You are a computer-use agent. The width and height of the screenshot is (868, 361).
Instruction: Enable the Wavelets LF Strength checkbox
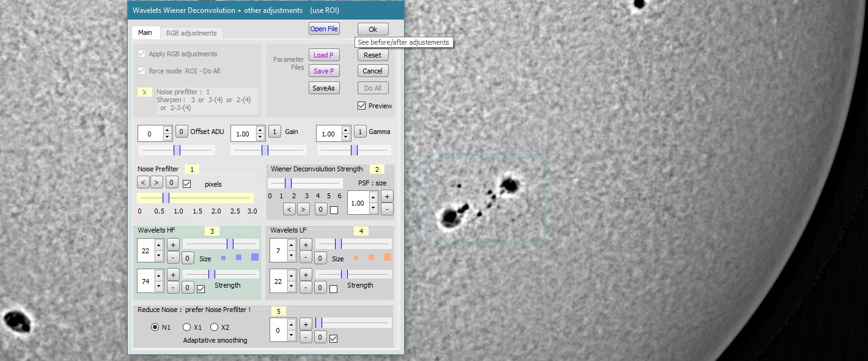tap(333, 289)
